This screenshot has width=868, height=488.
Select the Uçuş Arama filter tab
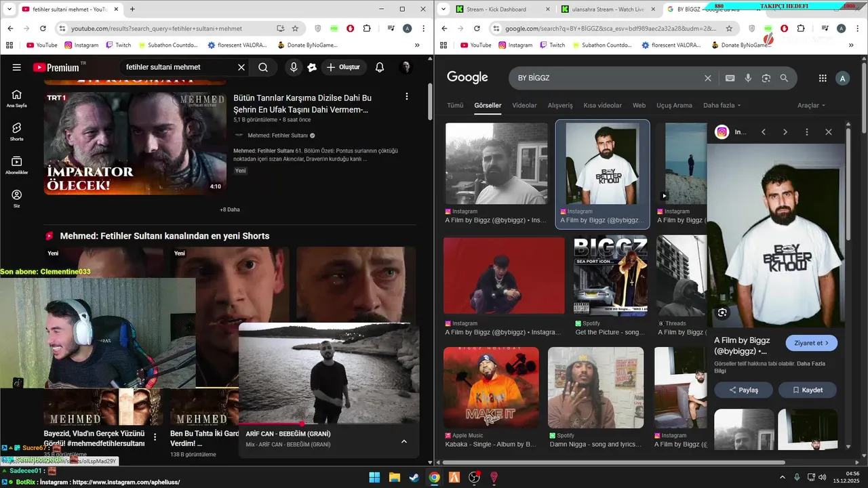[x=674, y=106]
